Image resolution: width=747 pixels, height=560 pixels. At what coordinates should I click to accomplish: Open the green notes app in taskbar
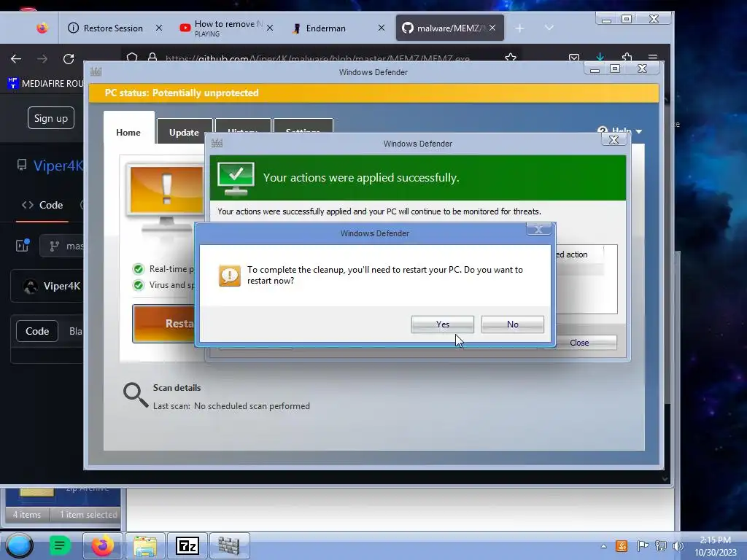[x=60, y=545]
